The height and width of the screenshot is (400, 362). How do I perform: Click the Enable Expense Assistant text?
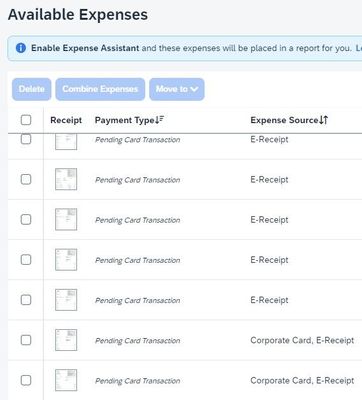click(x=85, y=48)
